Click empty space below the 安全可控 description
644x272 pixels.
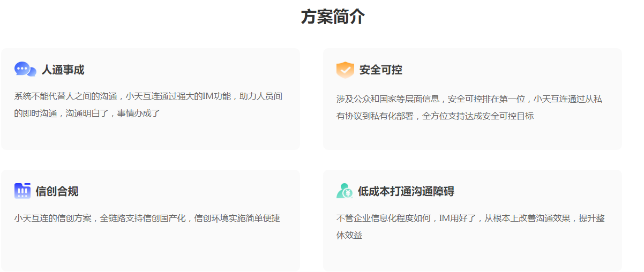point(471,137)
